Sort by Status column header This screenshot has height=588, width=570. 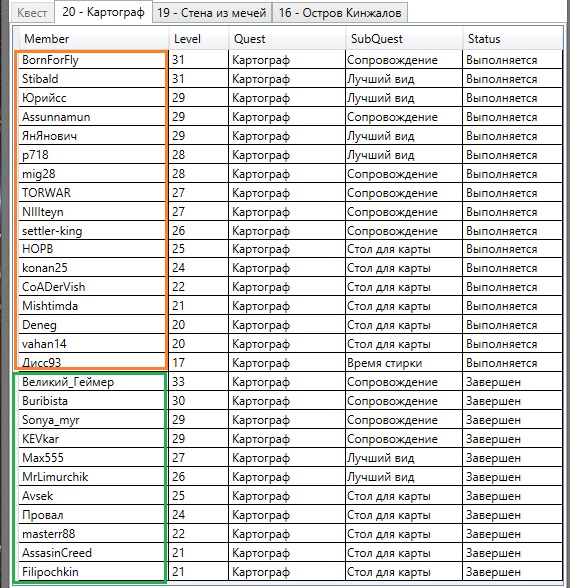(513, 38)
